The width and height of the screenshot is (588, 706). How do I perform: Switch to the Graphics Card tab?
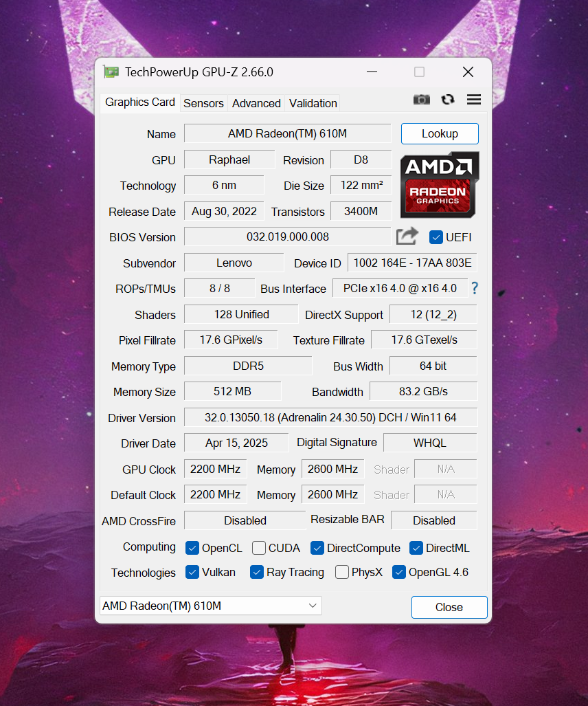pyautogui.click(x=140, y=102)
